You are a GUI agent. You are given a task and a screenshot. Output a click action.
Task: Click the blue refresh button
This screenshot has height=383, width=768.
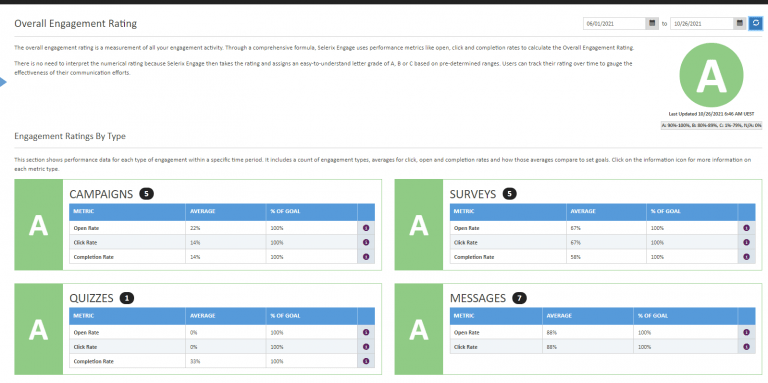(x=755, y=23)
